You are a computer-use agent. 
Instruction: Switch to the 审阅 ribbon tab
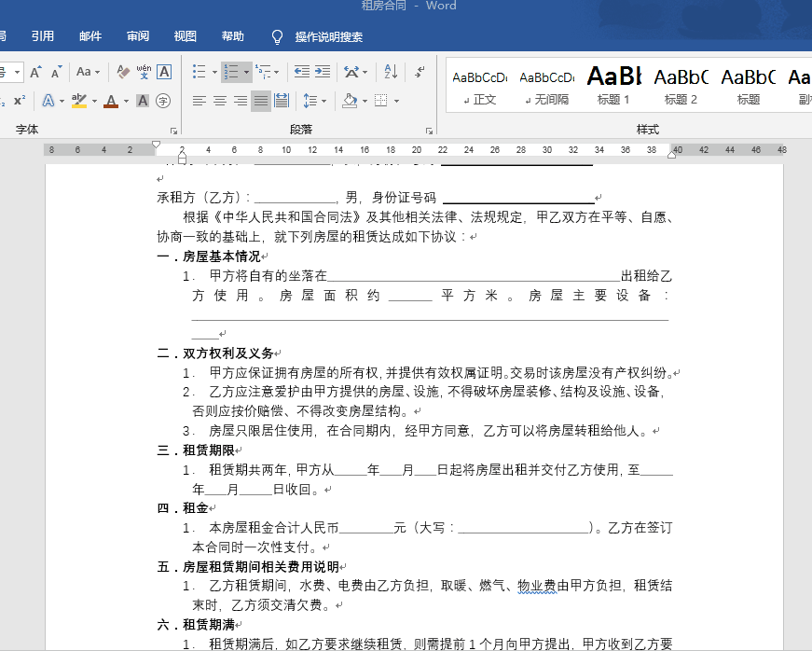coord(137,36)
